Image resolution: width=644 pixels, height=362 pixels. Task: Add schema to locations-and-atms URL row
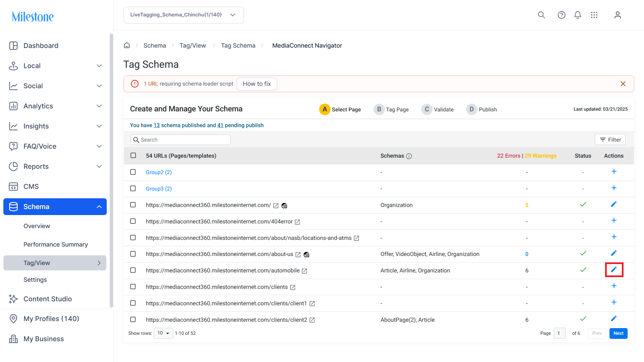click(614, 237)
